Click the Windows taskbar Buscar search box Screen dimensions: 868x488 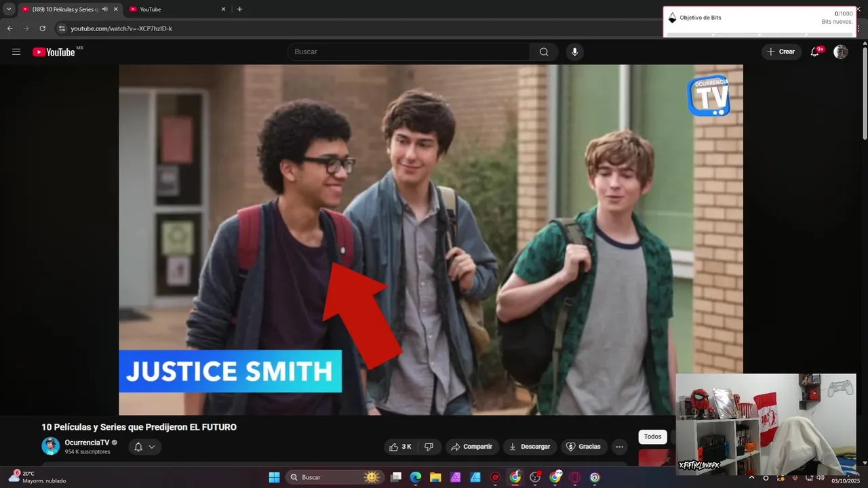coord(334,477)
